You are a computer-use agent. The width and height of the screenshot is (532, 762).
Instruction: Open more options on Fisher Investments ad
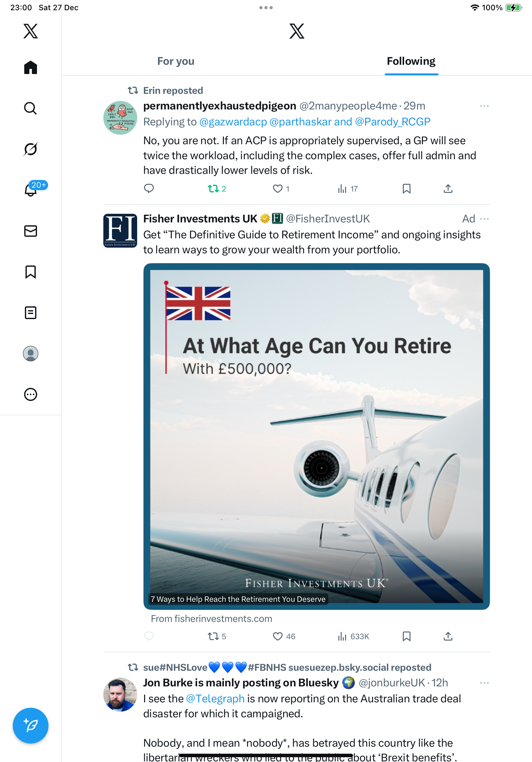[484, 219]
